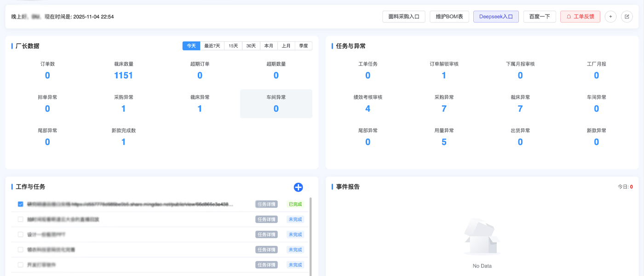The image size is (644, 276).
Task: Open the Deepseek入口 button
Action: [496, 16]
